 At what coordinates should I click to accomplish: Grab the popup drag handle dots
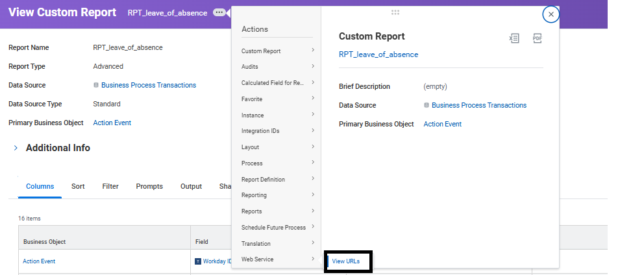click(x=395, y=13)
